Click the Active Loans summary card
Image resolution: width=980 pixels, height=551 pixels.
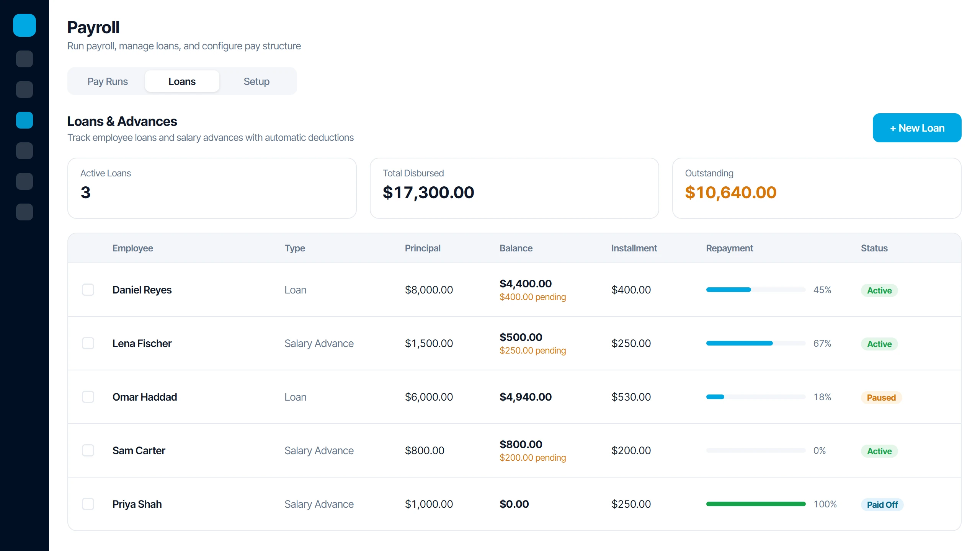click(x=212, y=188)
